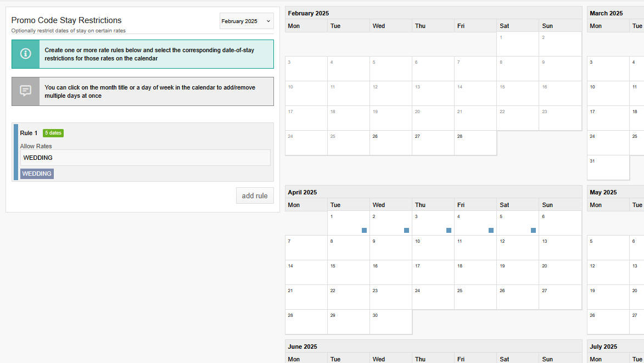Select February 26 in the calendar
Viewport: 644px width, 363px height.
pyautogui.click(x=390, y=143)
